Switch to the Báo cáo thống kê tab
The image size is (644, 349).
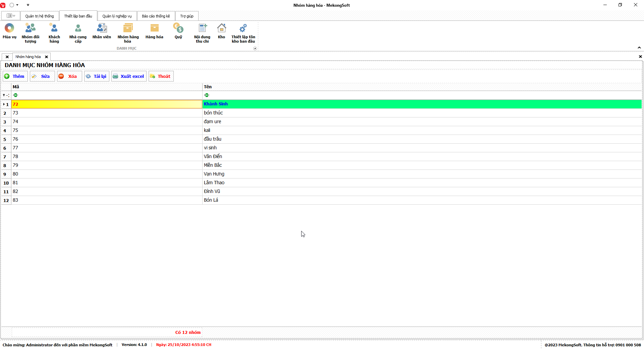point(156,16)
